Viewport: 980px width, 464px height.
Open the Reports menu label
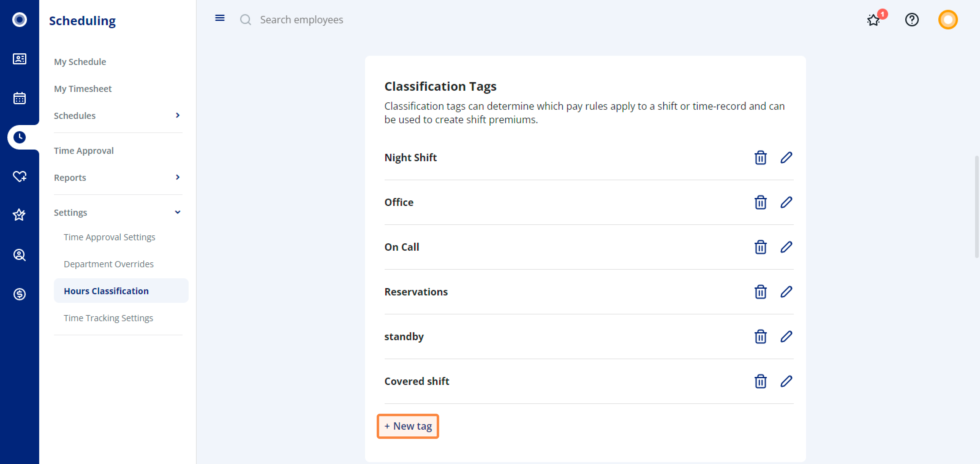click(70, 178)
